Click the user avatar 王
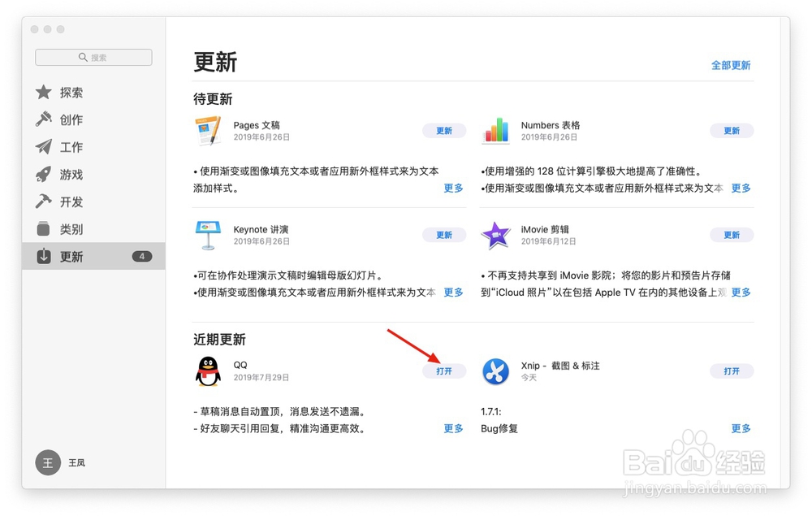Viewport: 812px width, 516px height. [48, 462]
